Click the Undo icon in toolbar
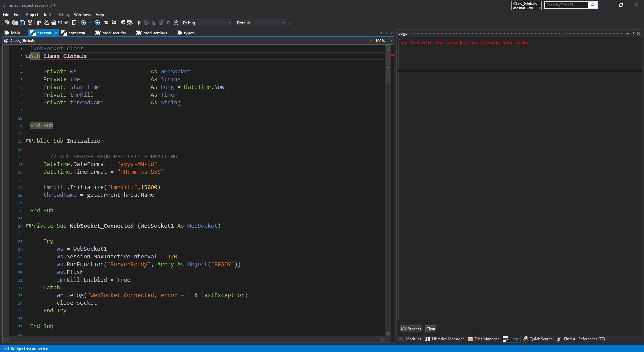The width and height of the screenshot is (644, 352). tap(60, 23)
